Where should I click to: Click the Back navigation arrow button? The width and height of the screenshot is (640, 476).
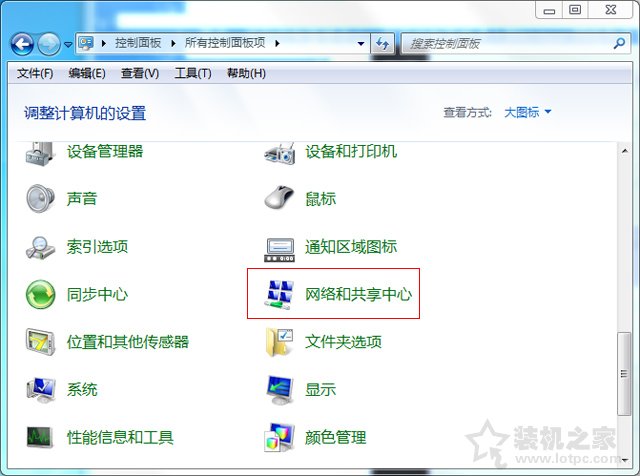pos(23,44)
